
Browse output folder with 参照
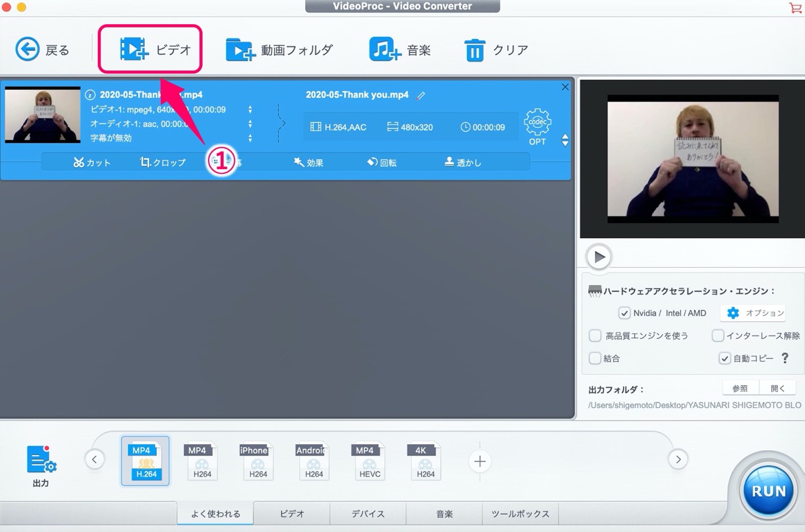pyautogui.click(x=740, y=388)
